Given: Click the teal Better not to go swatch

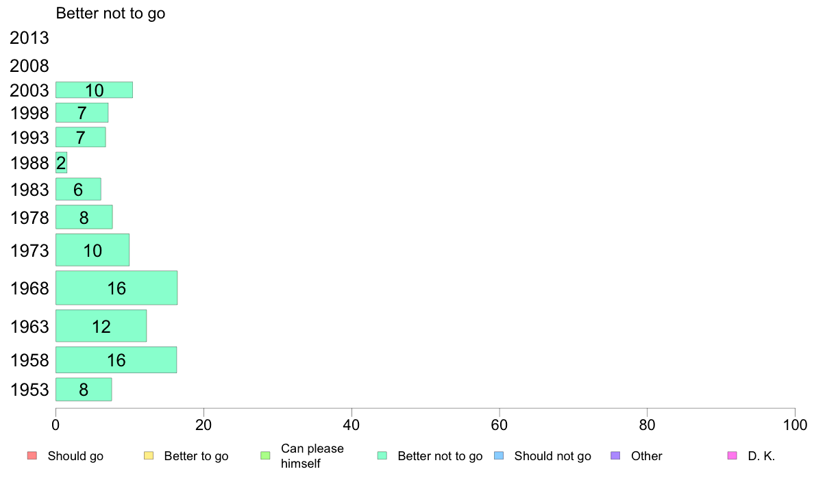Looking at the screenshot, I should (382, 456).
